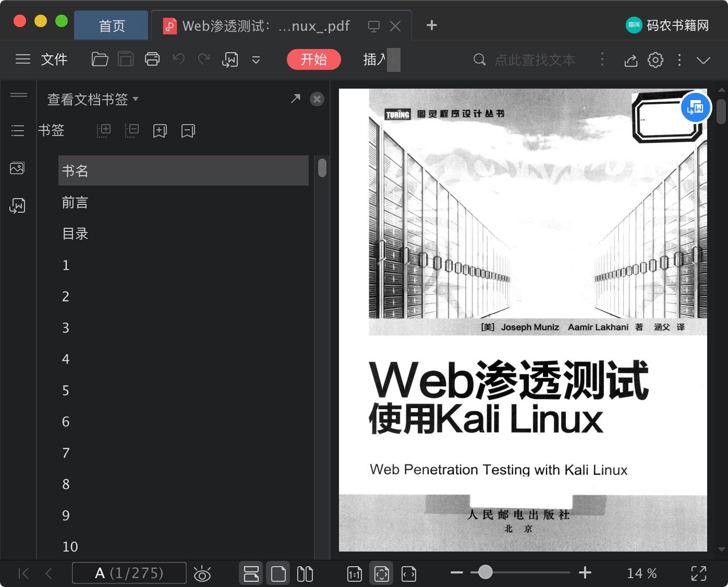
Task: Click the PDF convert icon in toolbar
Action: tap(230, 60)
